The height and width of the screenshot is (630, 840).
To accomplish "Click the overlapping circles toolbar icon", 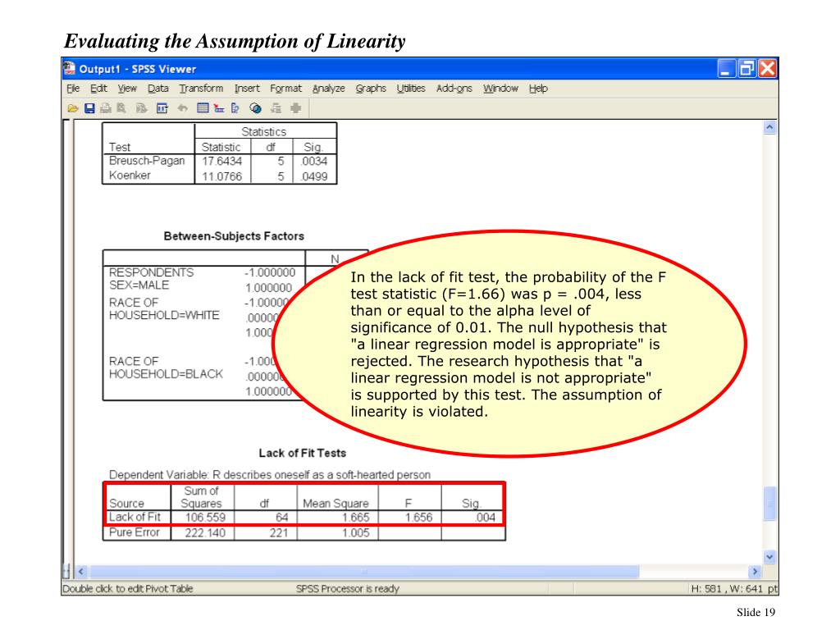I will coord(256,108).
